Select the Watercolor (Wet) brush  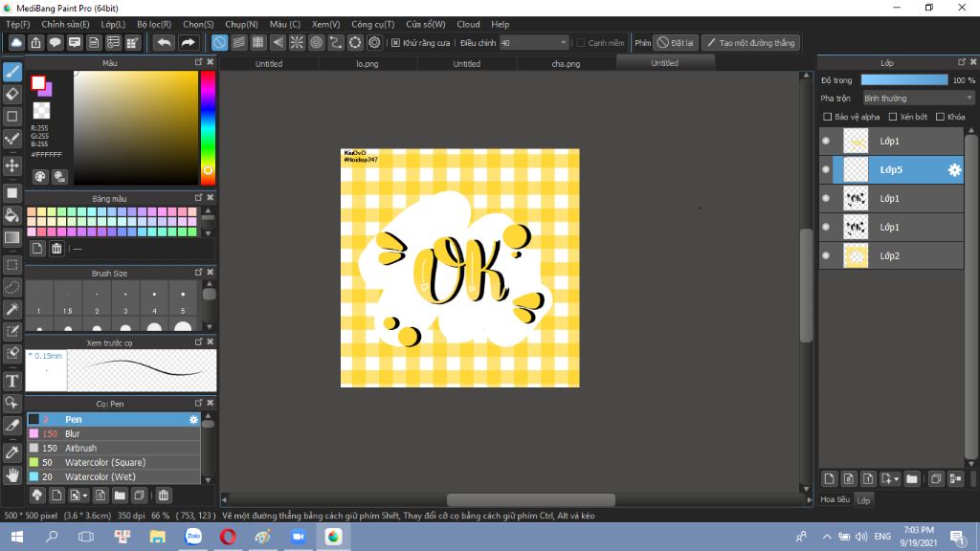click(113, 476)
